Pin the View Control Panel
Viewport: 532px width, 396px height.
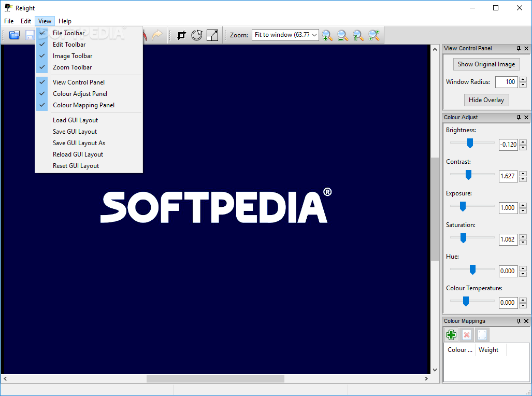click(x=519, y=49)
